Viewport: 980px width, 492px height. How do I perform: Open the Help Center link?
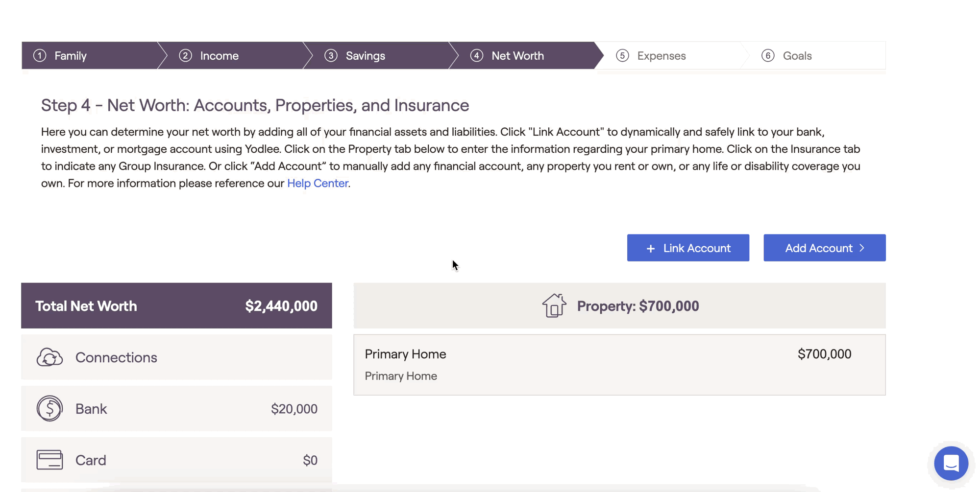coord(318,183)
